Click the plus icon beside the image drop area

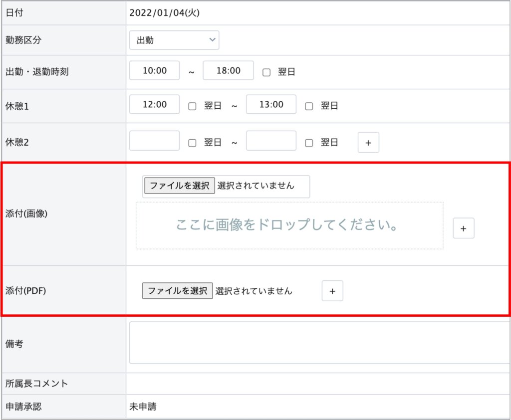click(x=463, y=228)
